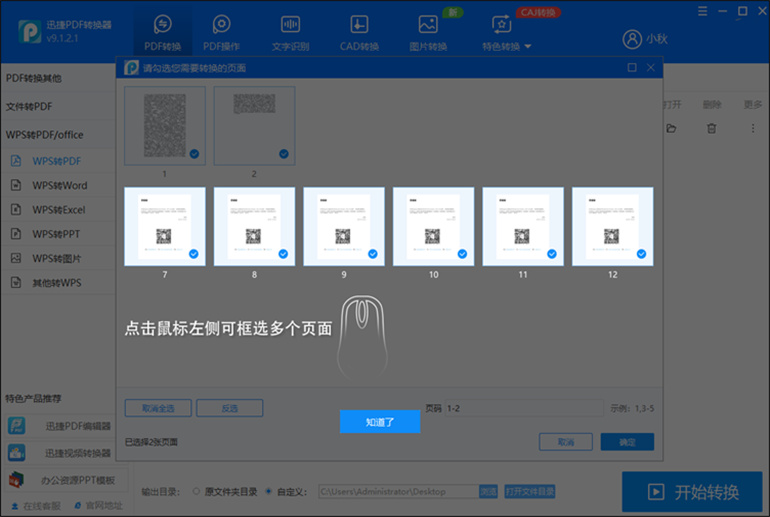Click the 迅捷PDF编辑器 icon

[17, 426]
